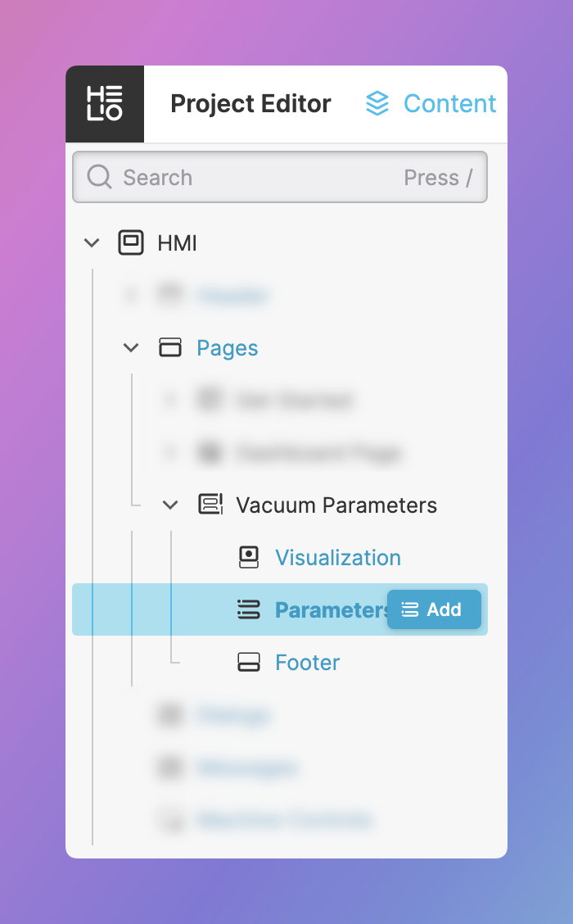Viewport: 573px width, 924px height.
Task: Click the search magnifier icon
Action: tap(99, 177)
